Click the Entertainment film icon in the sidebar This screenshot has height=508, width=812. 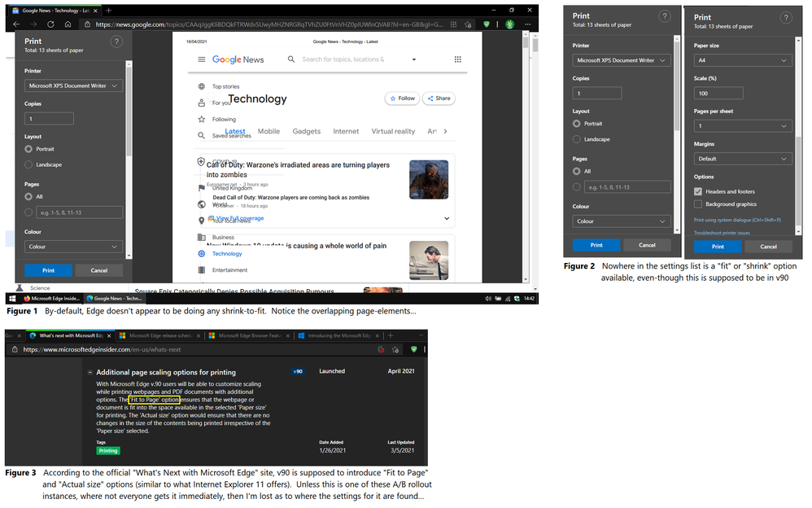(x=202, y=270)
